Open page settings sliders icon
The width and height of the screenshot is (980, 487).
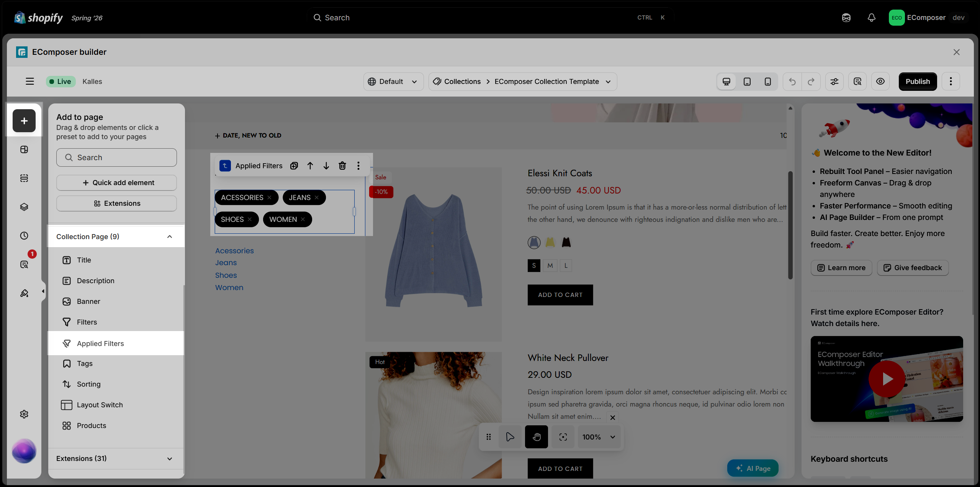coord(834,81)
